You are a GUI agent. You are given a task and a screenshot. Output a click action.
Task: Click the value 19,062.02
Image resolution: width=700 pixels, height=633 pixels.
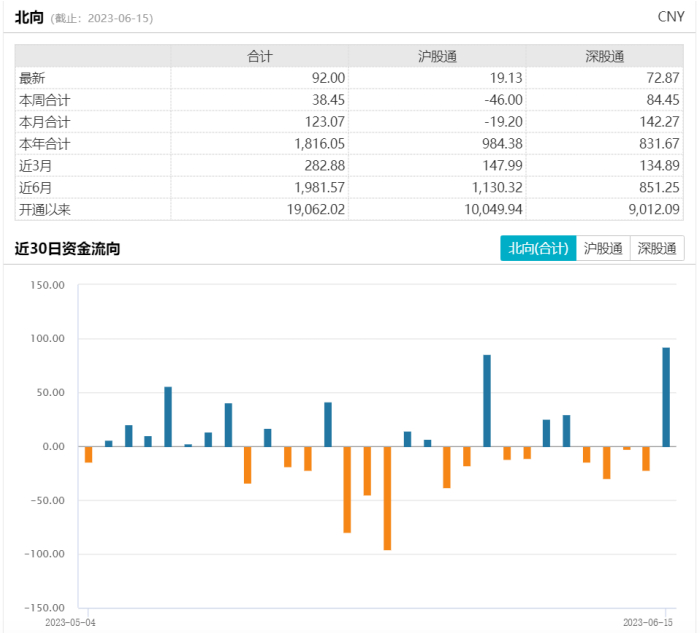point(316,209)
